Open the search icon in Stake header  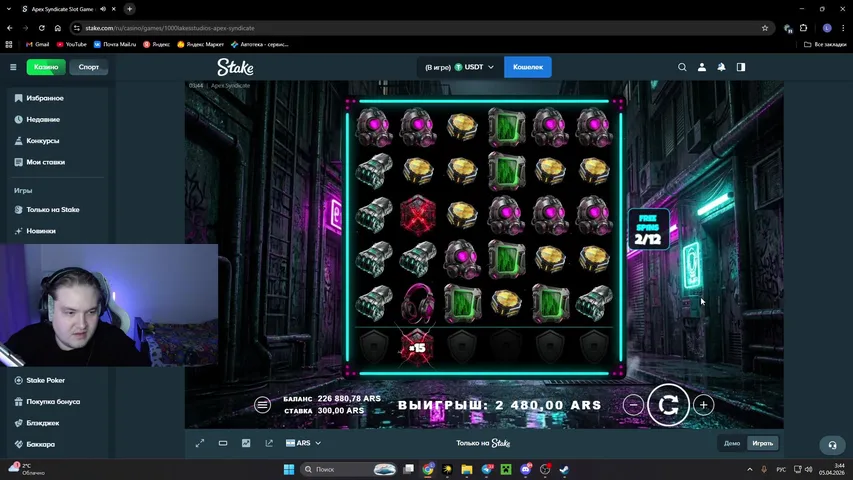pos(682,67)
